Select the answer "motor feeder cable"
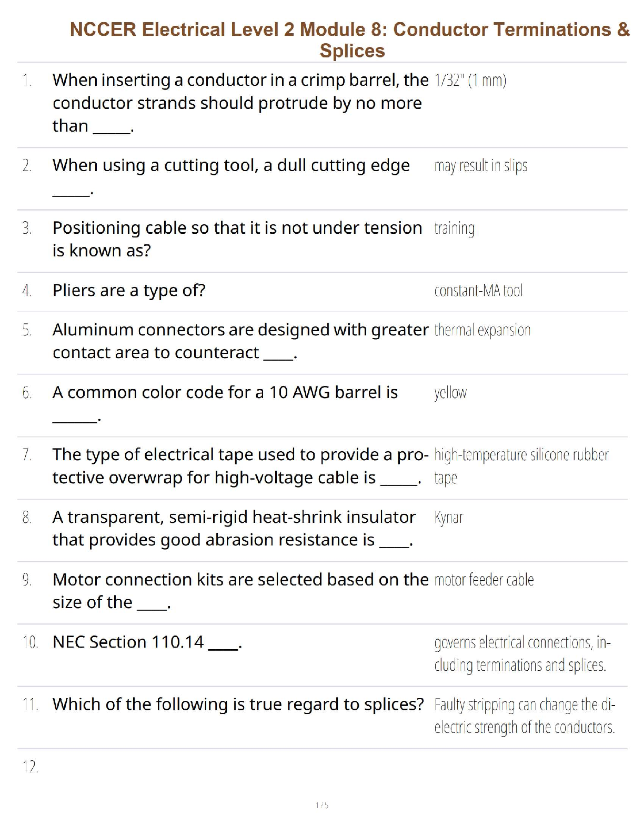 [x=484, y=580]
